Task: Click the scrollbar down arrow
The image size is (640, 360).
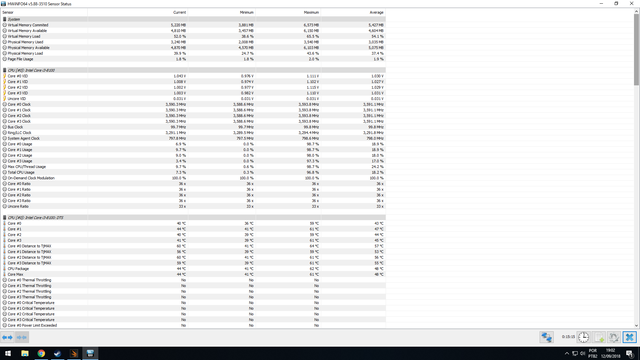Action: (636, 326)
